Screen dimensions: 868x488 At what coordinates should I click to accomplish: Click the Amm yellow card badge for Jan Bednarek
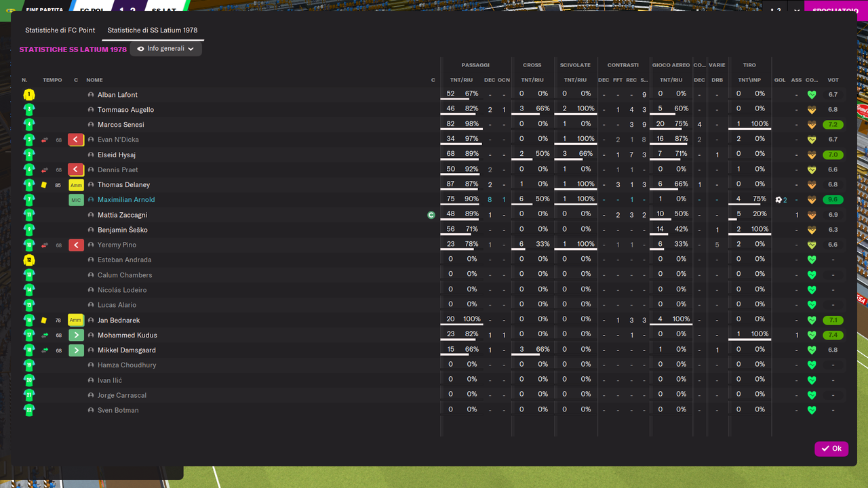(x=76, y=320)
